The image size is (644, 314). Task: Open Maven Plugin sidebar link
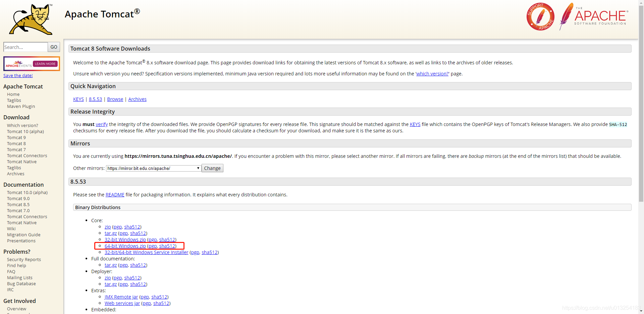point(21,107)
